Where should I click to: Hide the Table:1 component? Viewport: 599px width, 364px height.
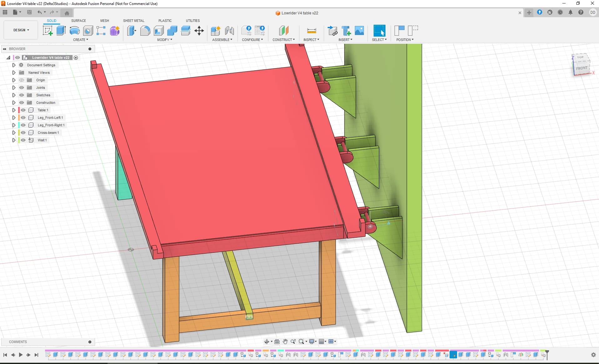pos(23,110)
